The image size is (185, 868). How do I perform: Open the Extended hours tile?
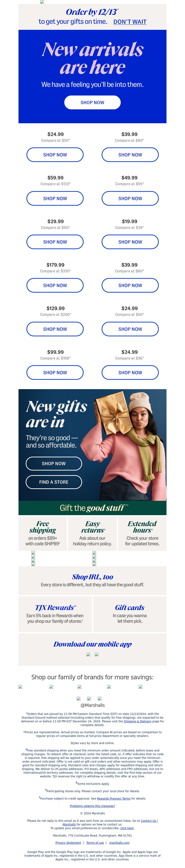click(x=142, y=534)
